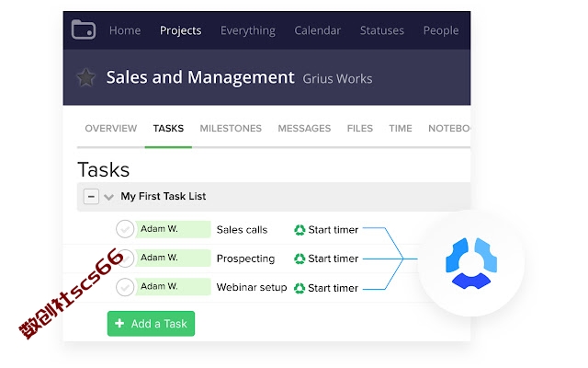The image size is (588, 368).
Task: Switch to the Milestones tab
Action: (x=231, y=129)
